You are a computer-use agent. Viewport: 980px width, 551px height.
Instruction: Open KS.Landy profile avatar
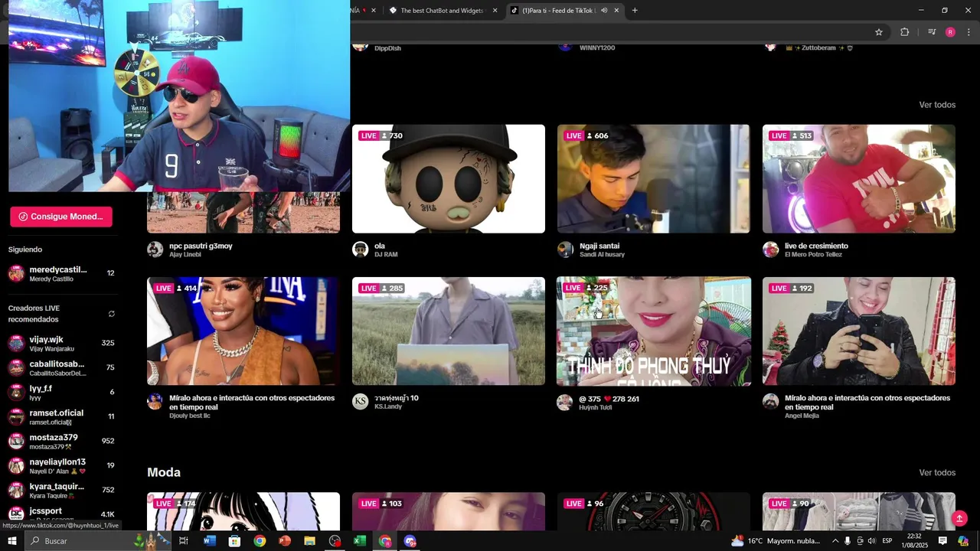(361, 402)
